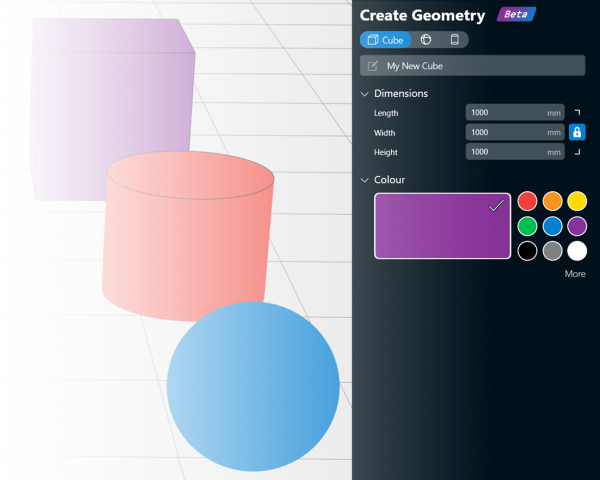Pick the blue colour swatch
This screenshot has width=600, height=480.
(552, 226)
